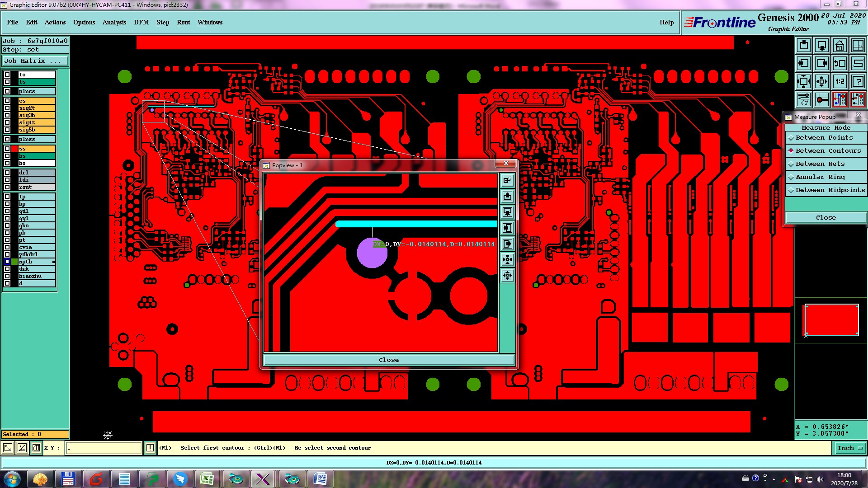Click the previous view undo-zoom icon
868x488 pixels.
(840, 63)
